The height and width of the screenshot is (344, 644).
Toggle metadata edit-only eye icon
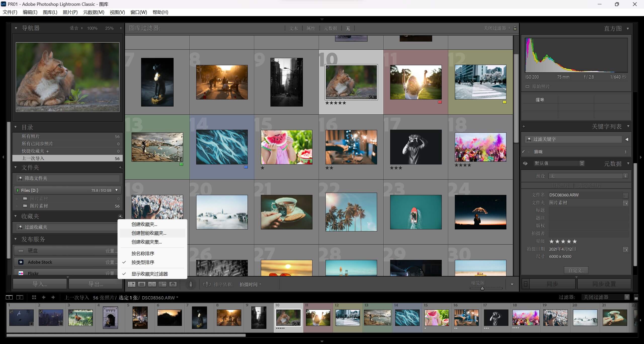525,163
